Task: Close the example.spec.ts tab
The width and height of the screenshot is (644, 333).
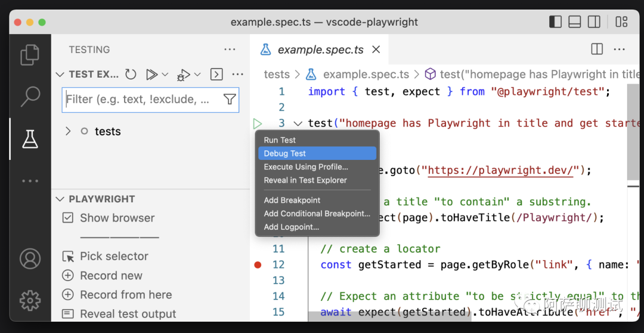Action: tap(376, 50)
